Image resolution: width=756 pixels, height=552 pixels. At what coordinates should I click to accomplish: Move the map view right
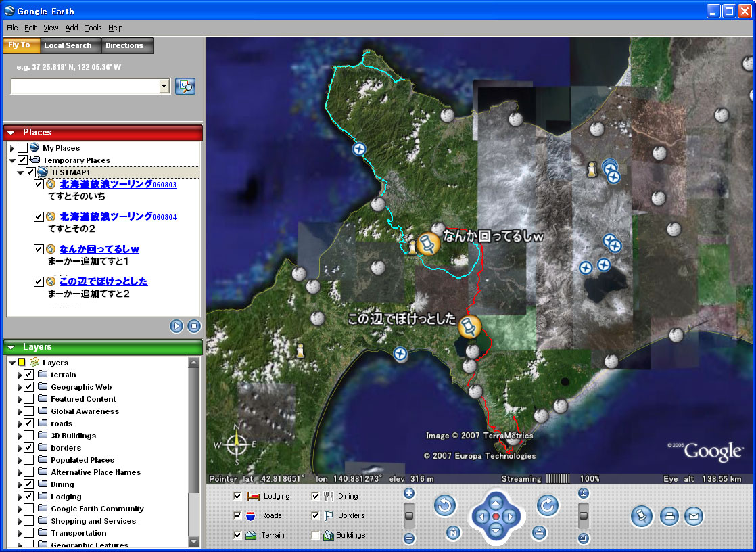510,517
